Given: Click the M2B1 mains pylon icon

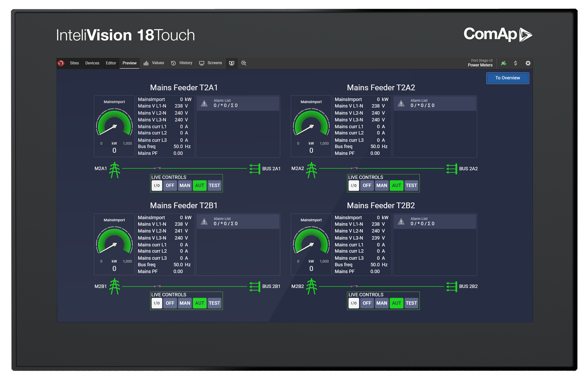Looking at the screenshot, I should [115, 286].
